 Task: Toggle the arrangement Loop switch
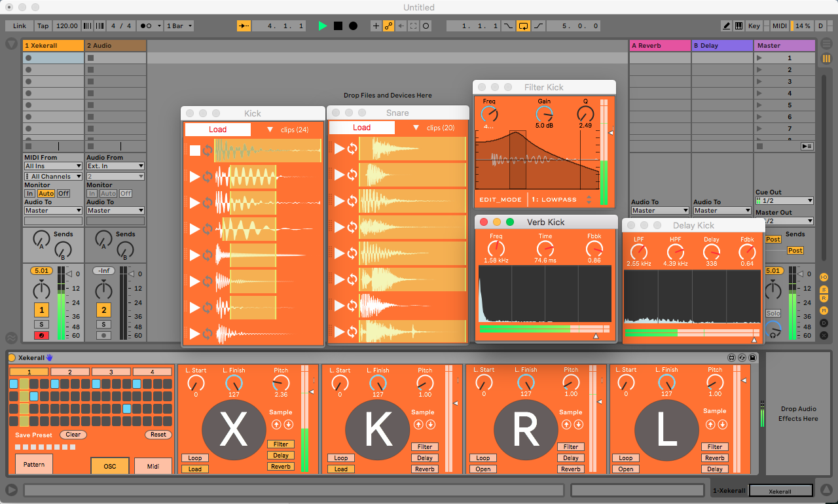pos(523,26)
